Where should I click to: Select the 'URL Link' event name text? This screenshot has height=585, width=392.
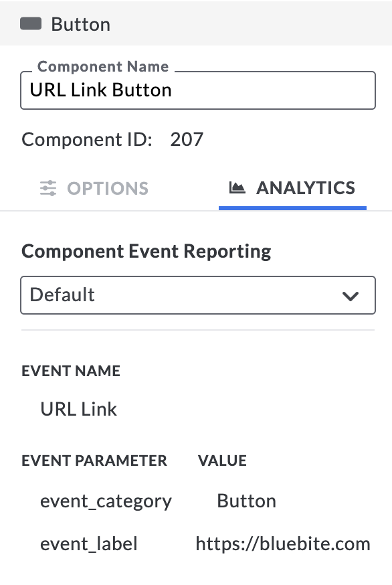(x=79, y=409)
